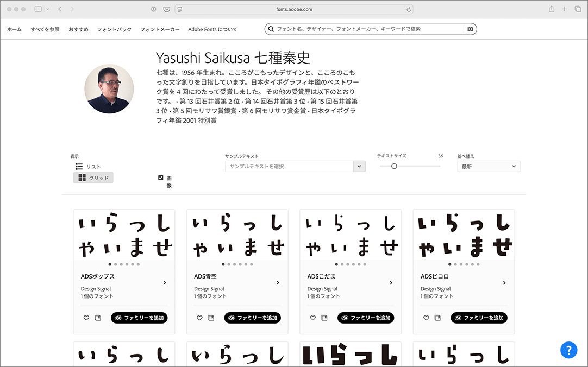Click the magnifier search icon in the font search box
The height and width of the screenshot is (367, 588).
coord(271,29)
